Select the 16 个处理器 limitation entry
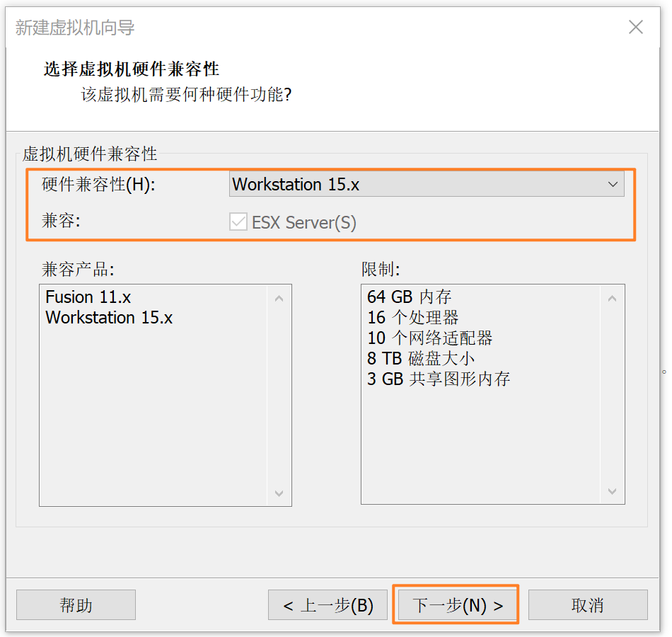 coord(412,317)
